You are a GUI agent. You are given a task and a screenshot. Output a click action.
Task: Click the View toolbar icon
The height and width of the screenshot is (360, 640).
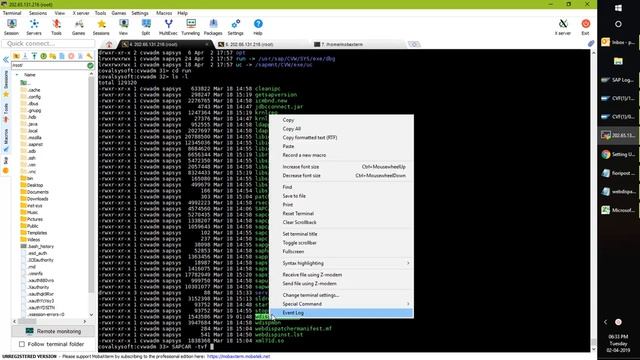pyautogui.click(x=123, y=27)
